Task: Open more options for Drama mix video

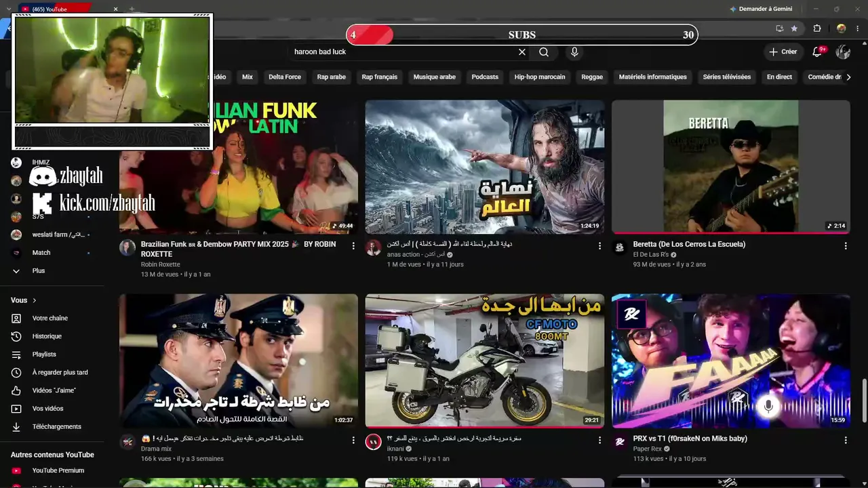Action: pos(353,441)
